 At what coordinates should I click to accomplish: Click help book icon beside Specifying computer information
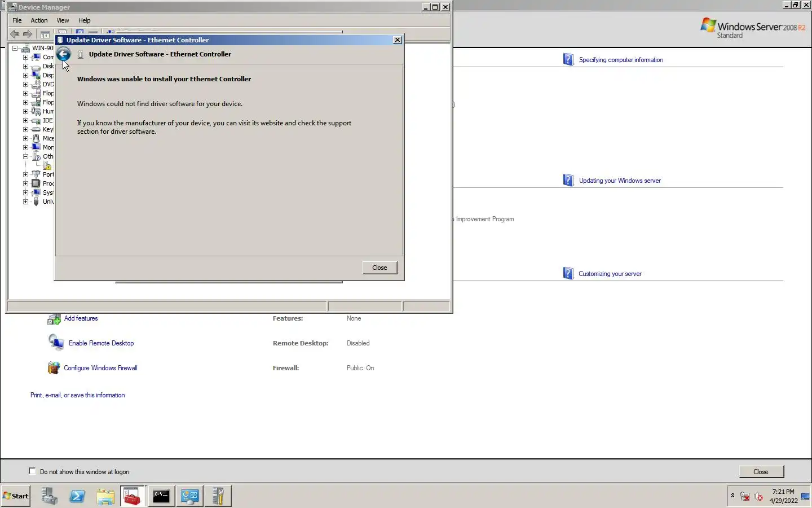pyautogui.click(x=568, y=59)
